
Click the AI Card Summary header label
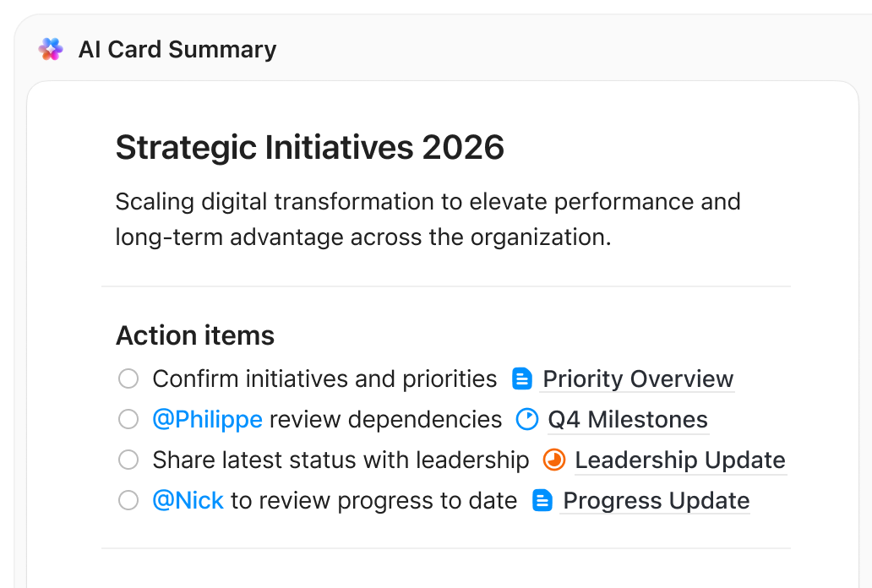tap(177, 49)
